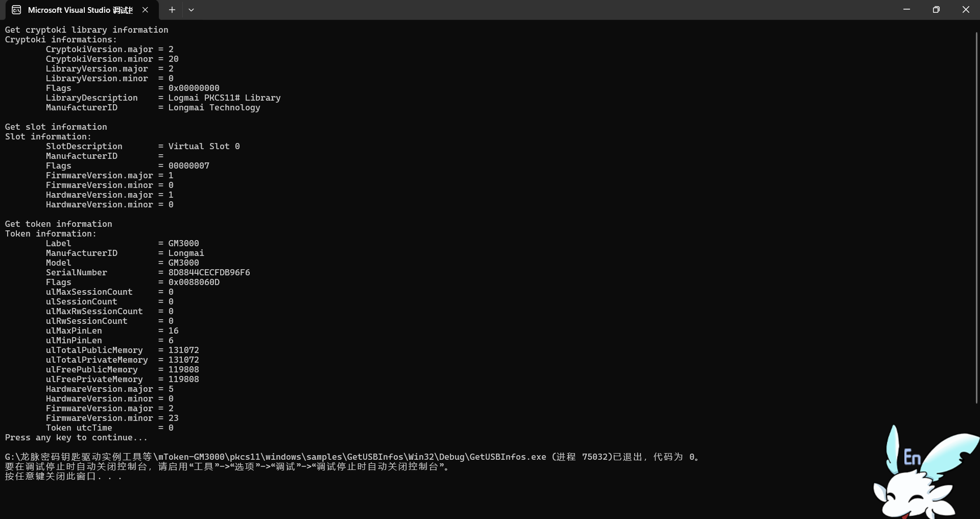Close the Microsoft Visual Studio debug tab
The width and height of the screenshot is (980, 519).
(x=146, y=10)
